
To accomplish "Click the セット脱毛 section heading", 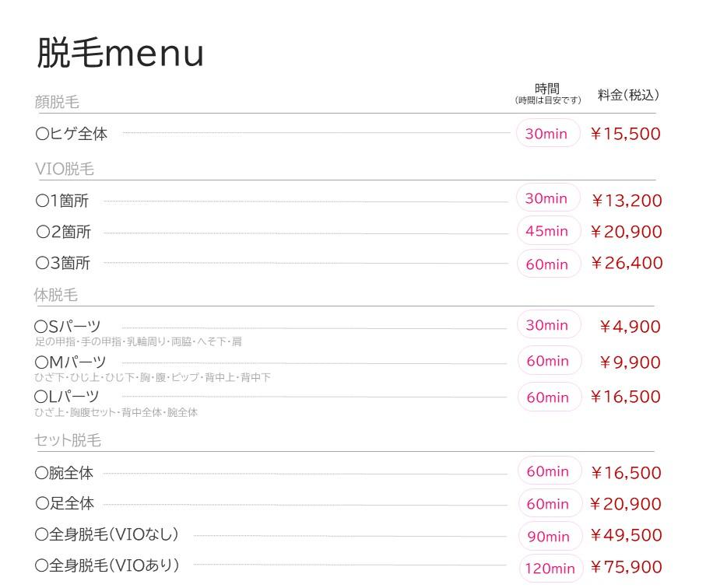I will pos(68,441).
